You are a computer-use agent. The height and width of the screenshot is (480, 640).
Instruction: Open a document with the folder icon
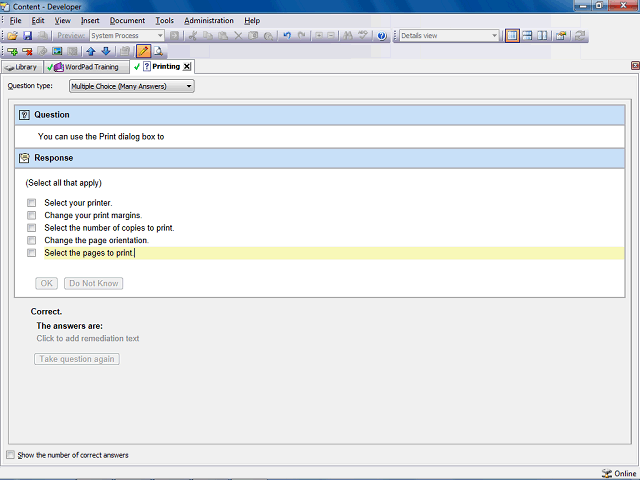point(12,36)
